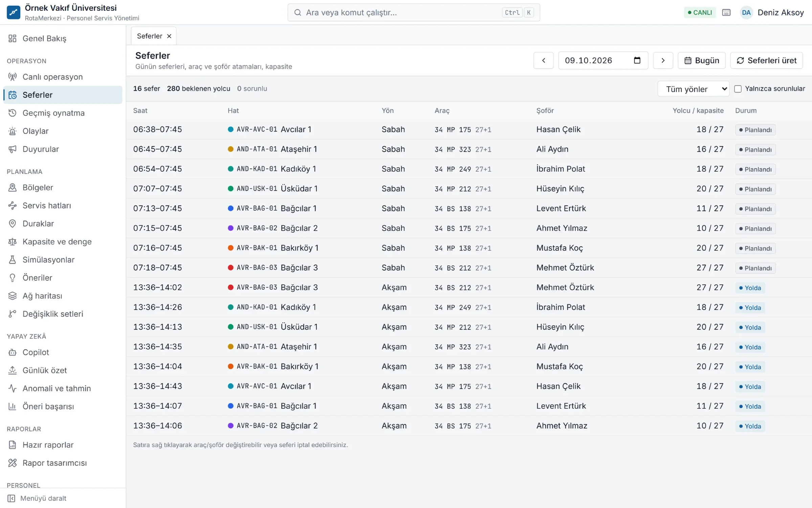Image resolution: width=812 pixels, height=508 pixels.
Task: Open Geçmiş oynatma history icon
Action: click(13, 113)
